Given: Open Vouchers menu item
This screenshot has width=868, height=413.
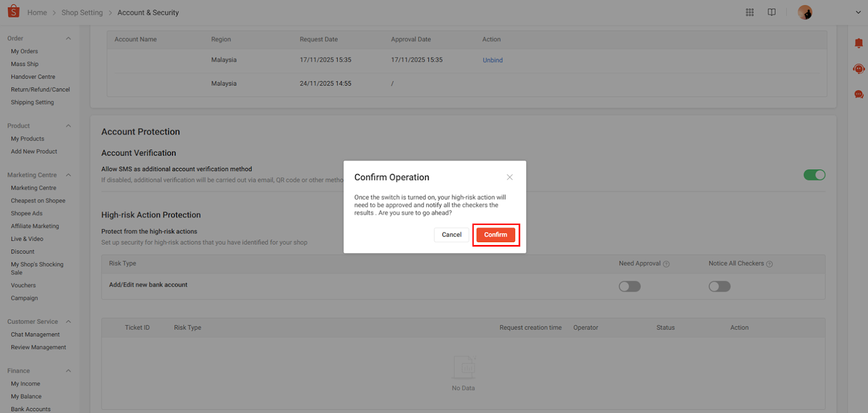Looking at the screenshot, I should click(23, 286).
